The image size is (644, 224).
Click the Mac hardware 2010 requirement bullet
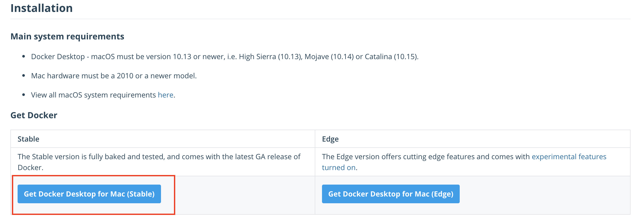[114, 76]
